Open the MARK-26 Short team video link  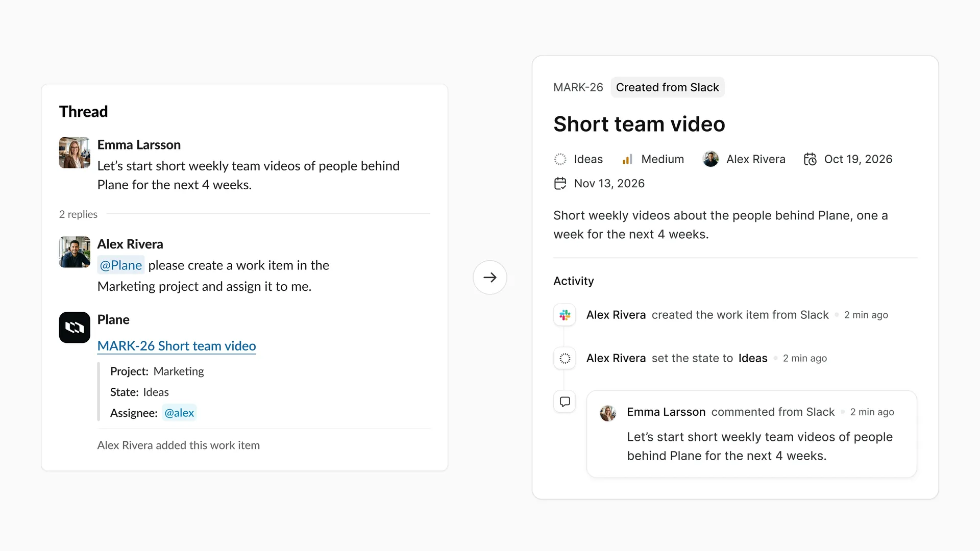point(177,346)
